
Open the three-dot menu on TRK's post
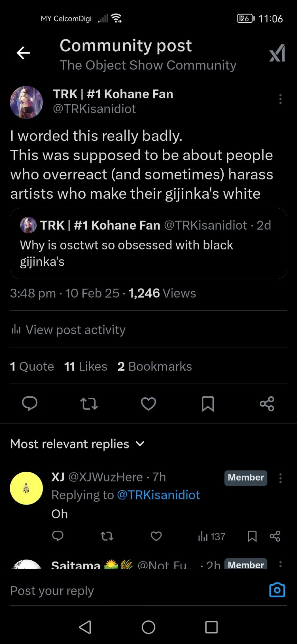280,99
